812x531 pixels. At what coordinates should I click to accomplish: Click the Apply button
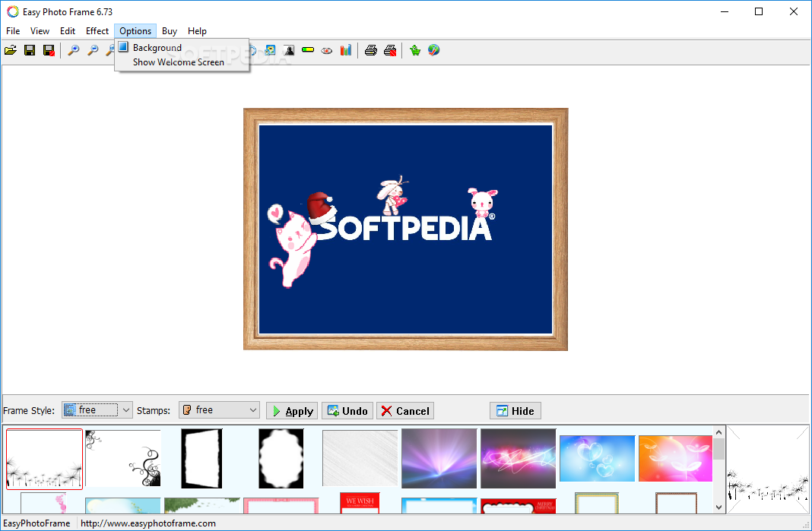[x=293, y=411]
